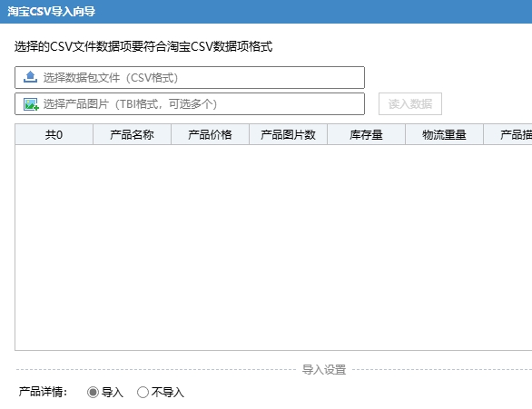Select the 导入 radio button for product details
Screen dimensions: 532x409
coord(93,392)
